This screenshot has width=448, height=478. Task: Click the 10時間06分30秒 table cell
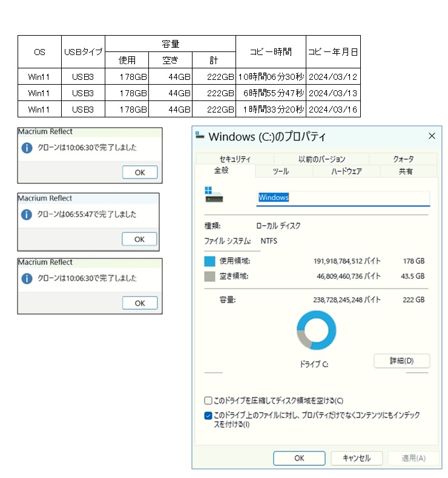click(271, 76)
